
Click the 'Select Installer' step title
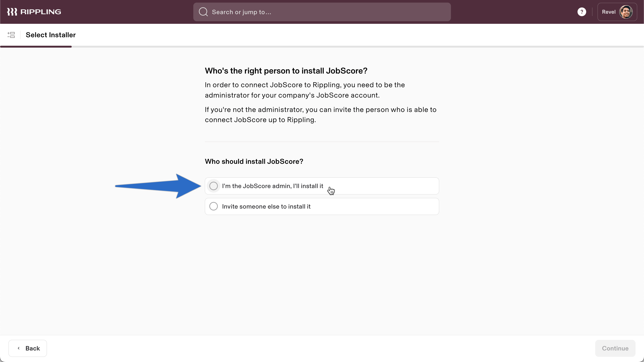pyautogui.click(x=50, y=35)
